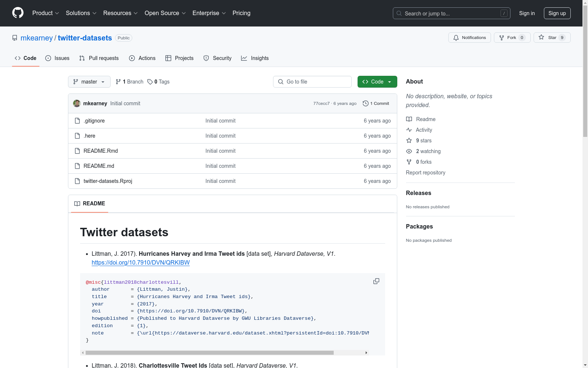View the Insights tab
This screenshot has height=368, width=588.
click(255, 58)
